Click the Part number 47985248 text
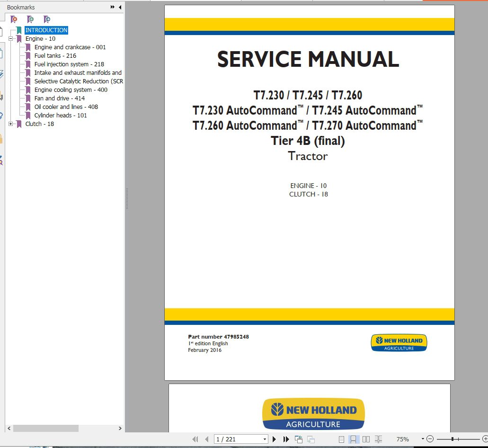 219,337
